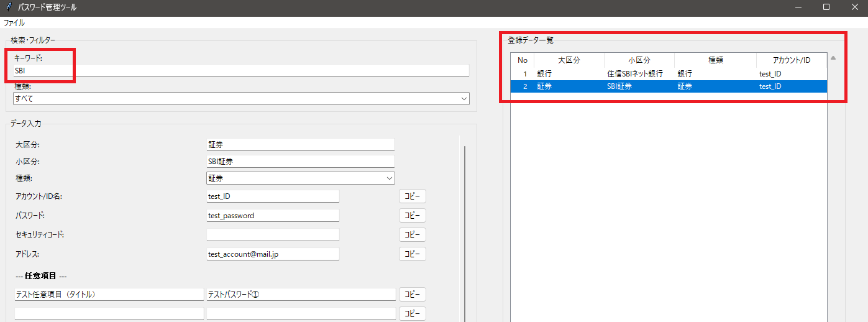Screen dimensions: 868x322
Task: Expand the 種類 filter dropdown showing すべて
Action: click(241, 98)
